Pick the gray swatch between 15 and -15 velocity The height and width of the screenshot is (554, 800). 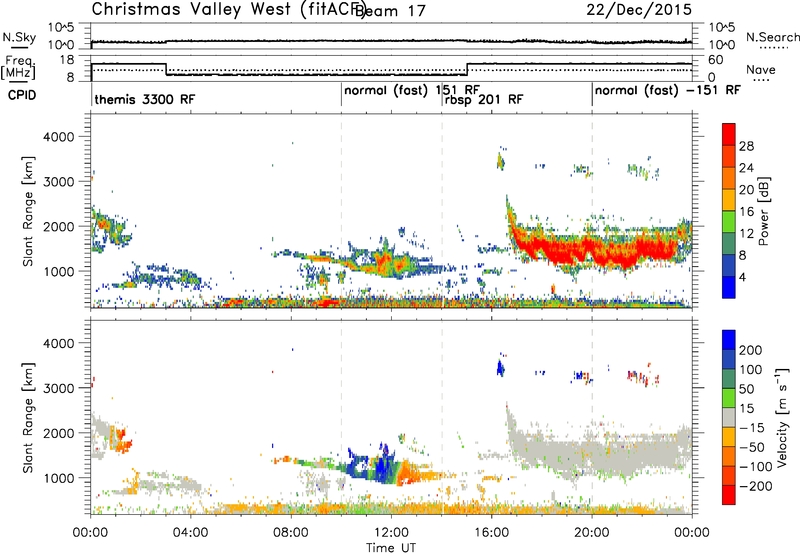[729, 417]
